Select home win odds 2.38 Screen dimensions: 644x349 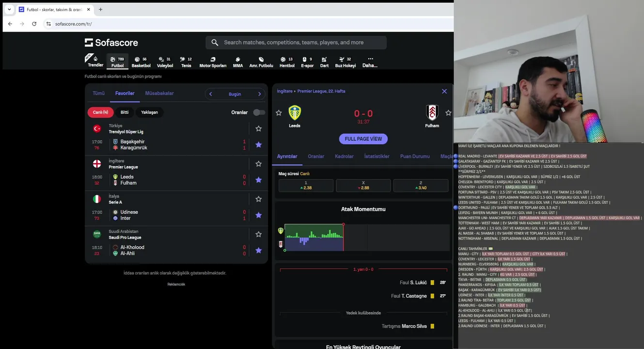[x=306, y=185]
